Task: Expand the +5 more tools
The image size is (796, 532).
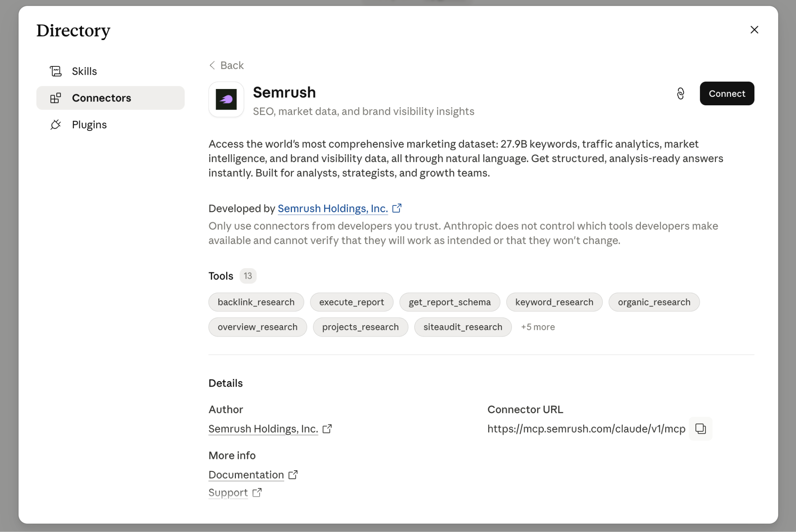Action: [x=538, y=327]
